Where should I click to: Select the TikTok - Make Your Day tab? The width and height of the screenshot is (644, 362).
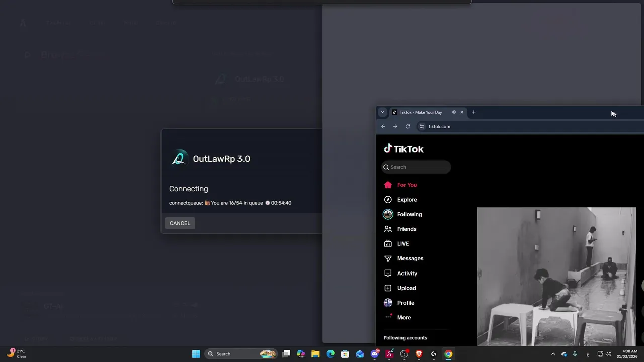[421, 112]
